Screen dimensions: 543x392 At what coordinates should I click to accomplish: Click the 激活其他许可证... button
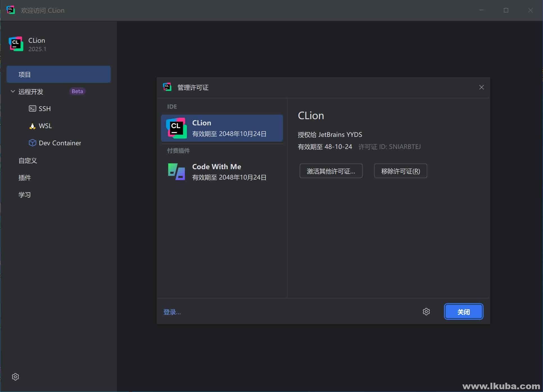point(331,171)
